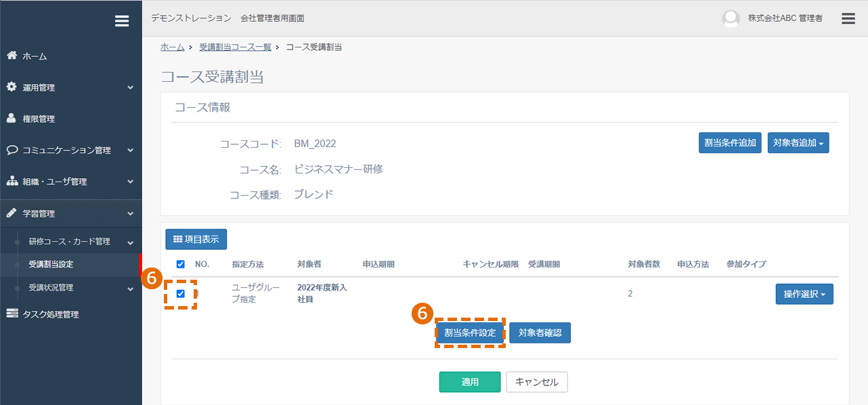This screenshot has width=868, height=405.
Task: Click the 参加タイプ column header
Action: tap(746, 264)
